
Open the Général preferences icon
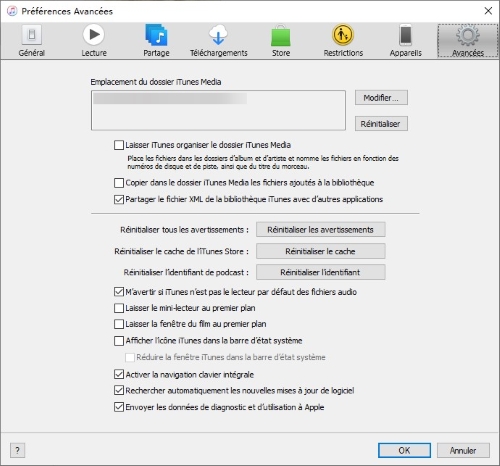(32, 35)
